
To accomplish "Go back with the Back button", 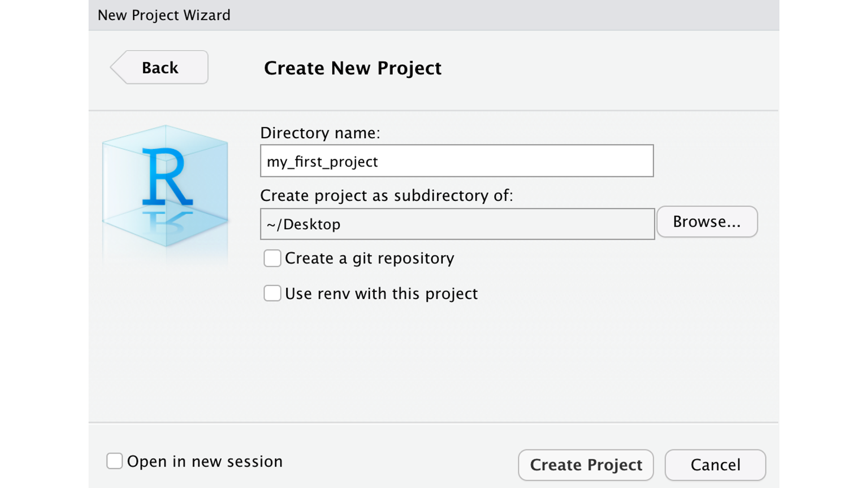I will tap(160, 67).
